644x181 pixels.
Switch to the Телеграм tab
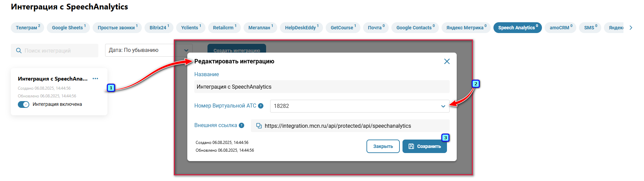[x=28, y=28]
